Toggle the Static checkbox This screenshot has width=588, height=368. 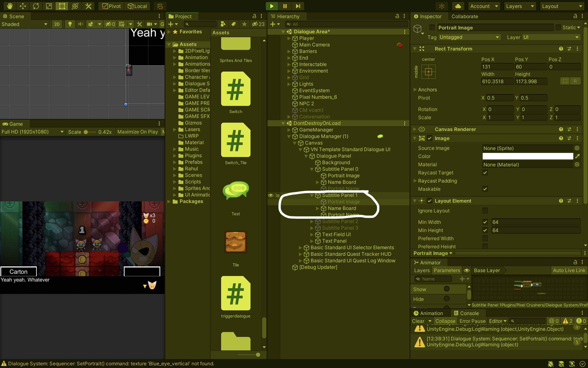(x=558, y=28)
